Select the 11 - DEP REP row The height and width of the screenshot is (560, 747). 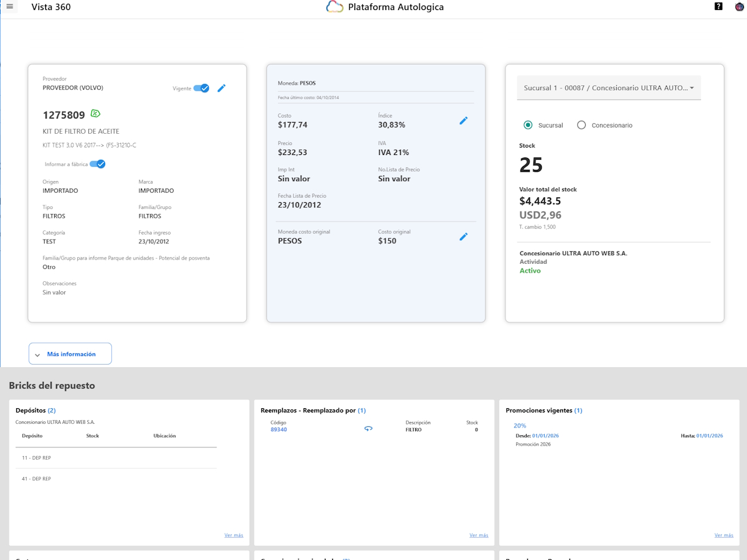pyautogui.click(x=116, y=458)
